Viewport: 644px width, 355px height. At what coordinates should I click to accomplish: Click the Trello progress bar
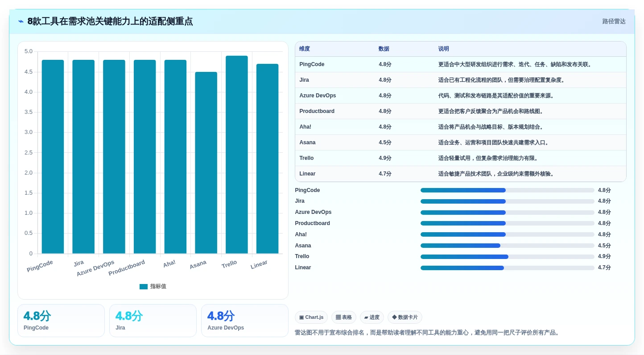tap(508, 257)
